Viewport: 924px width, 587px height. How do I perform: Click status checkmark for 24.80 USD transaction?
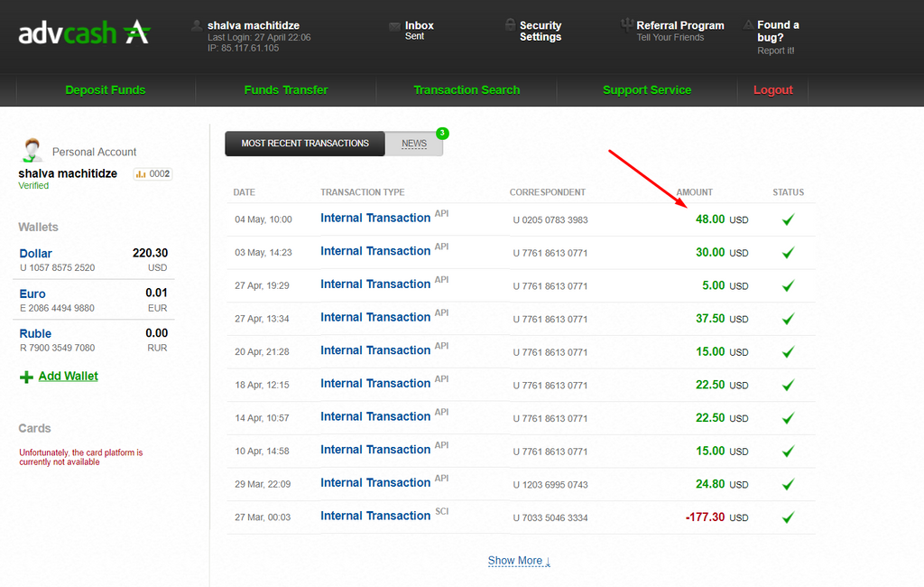point(788,484)
